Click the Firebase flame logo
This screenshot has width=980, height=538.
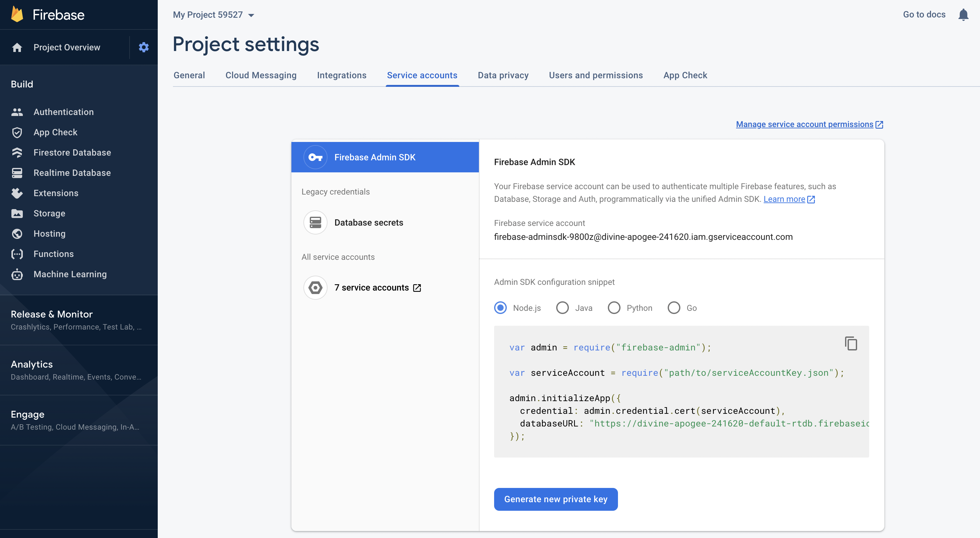[x=17, y=15]
